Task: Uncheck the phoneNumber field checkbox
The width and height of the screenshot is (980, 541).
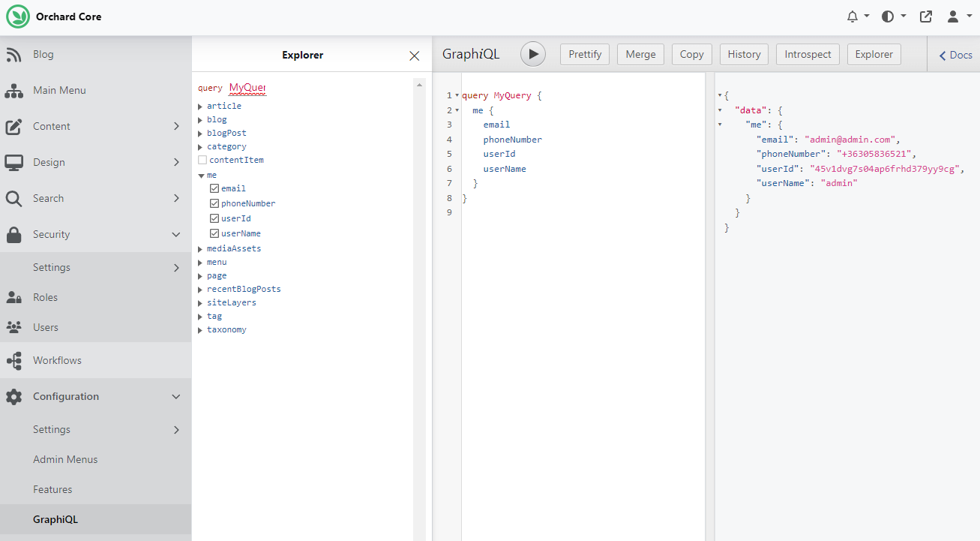Action: click(x=214, y=203)
